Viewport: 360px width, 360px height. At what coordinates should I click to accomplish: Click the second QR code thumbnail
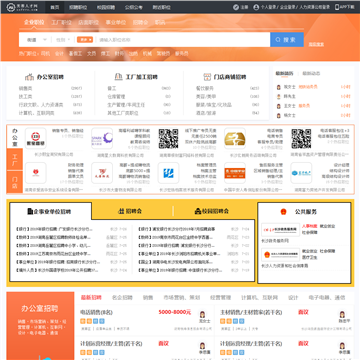tap(301, 139)
